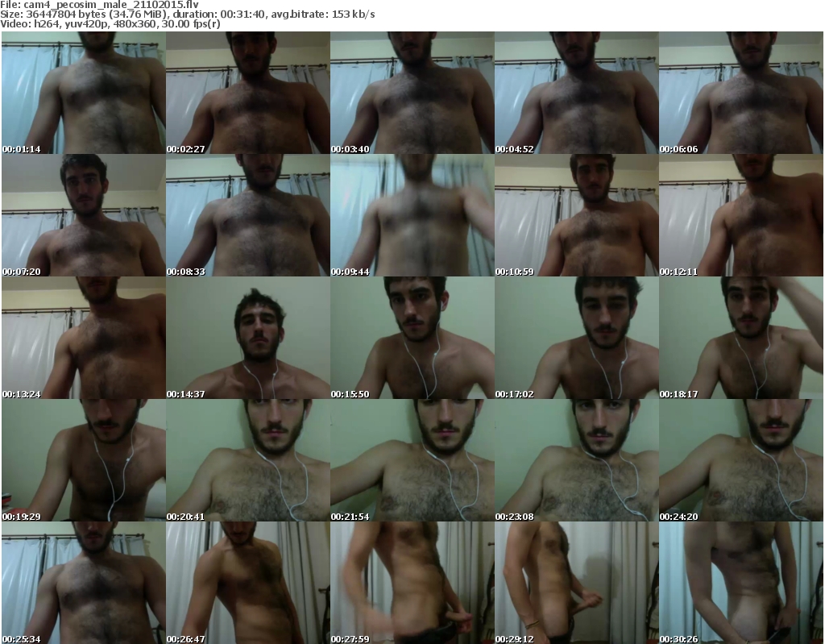
Task: Select the frame stamped 00:04:52
Action: [577, 93]
